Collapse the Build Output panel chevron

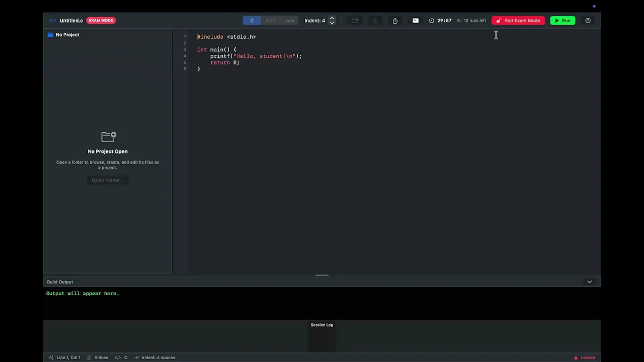point(589,282)
